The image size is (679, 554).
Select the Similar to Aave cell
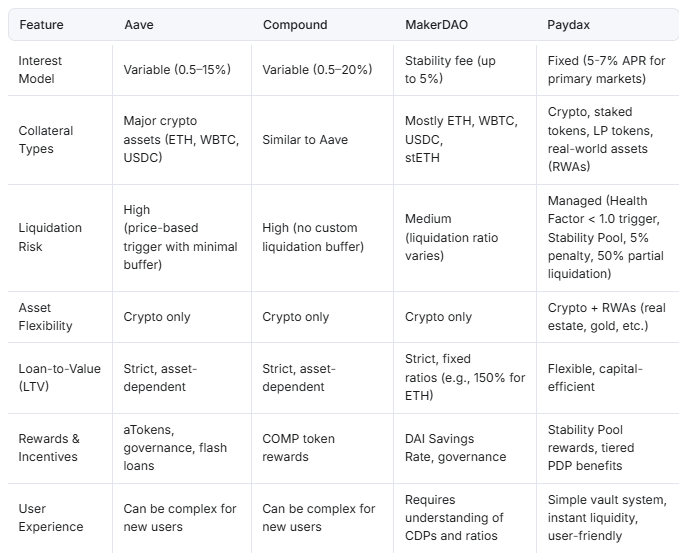click(x=305, y=139)
